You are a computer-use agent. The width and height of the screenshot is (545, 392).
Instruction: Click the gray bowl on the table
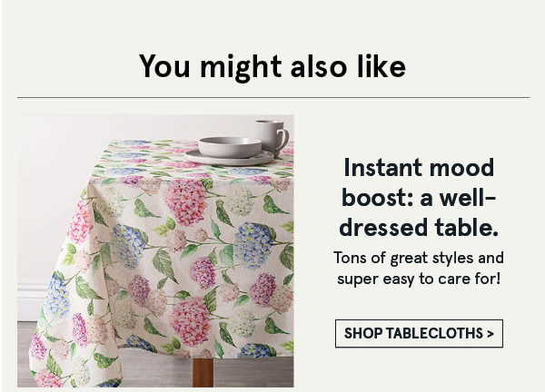[230, 147]
